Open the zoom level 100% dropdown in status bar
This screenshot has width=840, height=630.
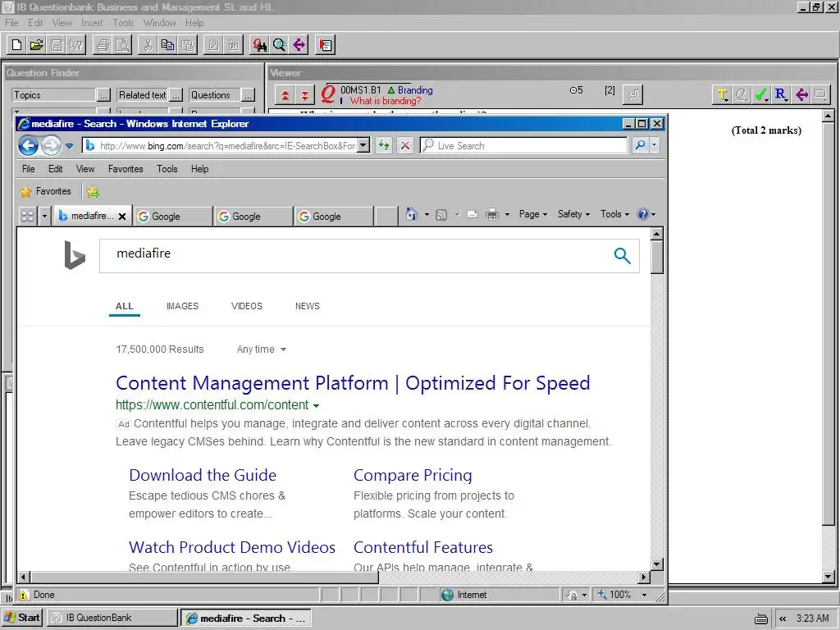click(x=645, y=595)
